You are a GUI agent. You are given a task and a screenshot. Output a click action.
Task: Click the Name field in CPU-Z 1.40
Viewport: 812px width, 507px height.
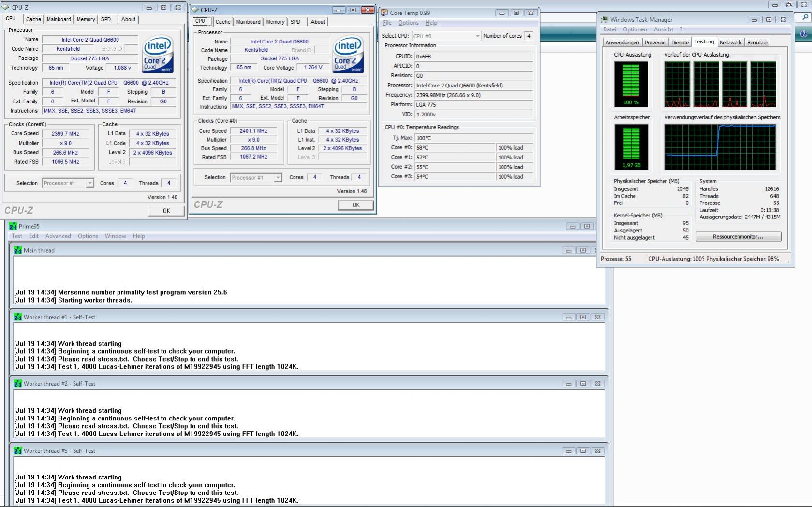[90, 40]
